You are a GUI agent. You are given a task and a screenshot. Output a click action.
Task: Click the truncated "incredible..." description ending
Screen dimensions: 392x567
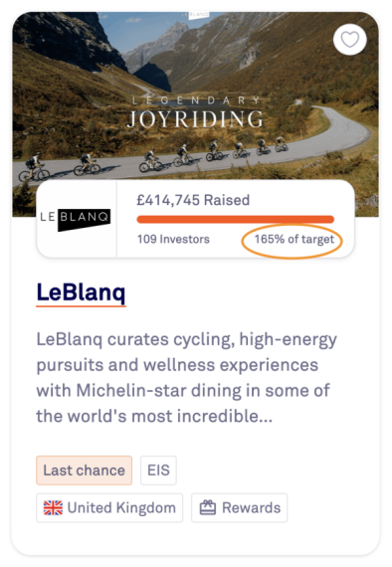(x=224, y=416)
